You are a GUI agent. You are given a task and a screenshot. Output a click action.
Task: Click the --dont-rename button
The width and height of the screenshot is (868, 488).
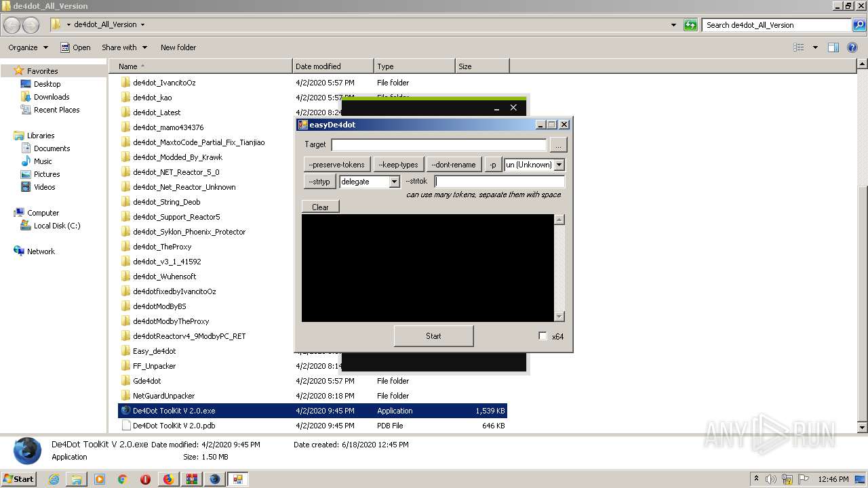point(454,165)
